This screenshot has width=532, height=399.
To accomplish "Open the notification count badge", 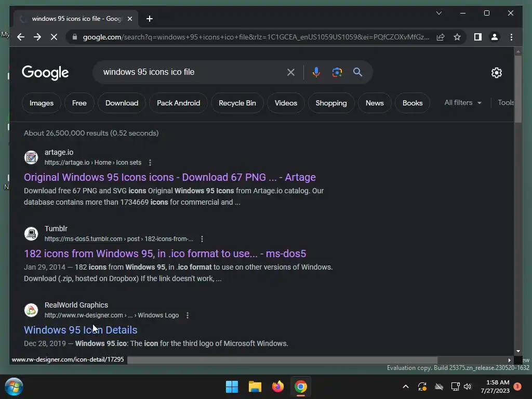I will pos(517,387).
